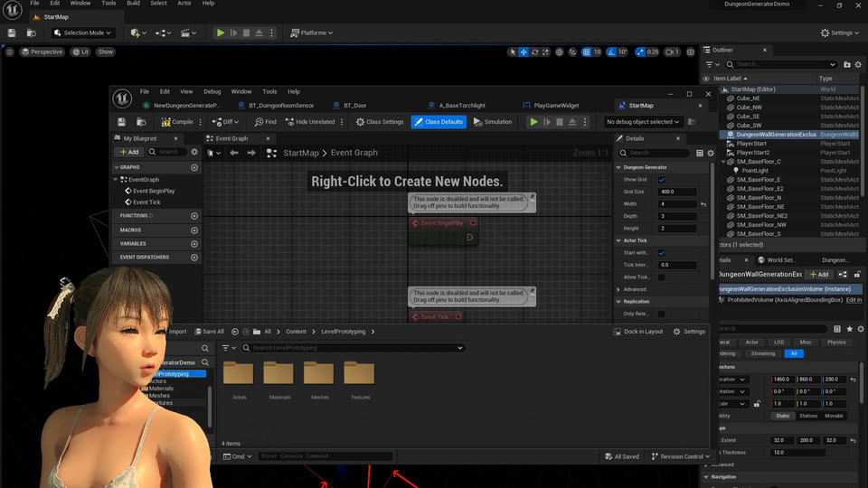The height and width of the screenshot is (488, 868).
Task: Click Save All in content browser
Action: click(x=208, y=332)
